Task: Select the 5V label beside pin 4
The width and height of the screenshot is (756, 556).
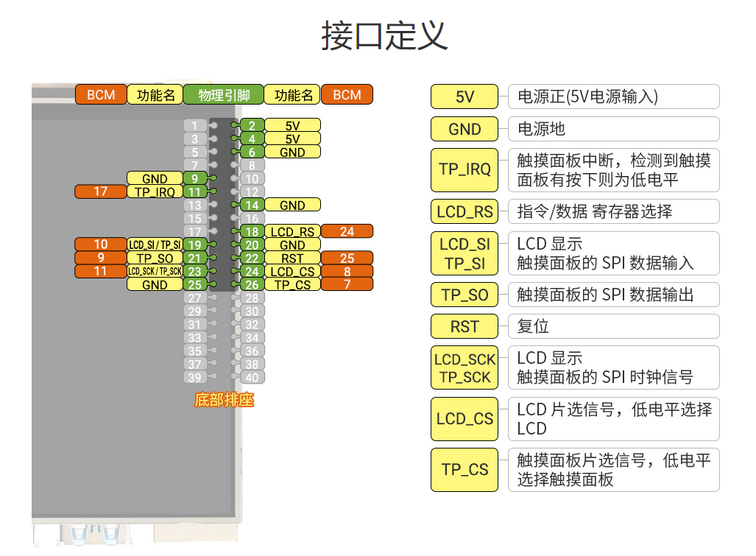Action: pos(293,139)
